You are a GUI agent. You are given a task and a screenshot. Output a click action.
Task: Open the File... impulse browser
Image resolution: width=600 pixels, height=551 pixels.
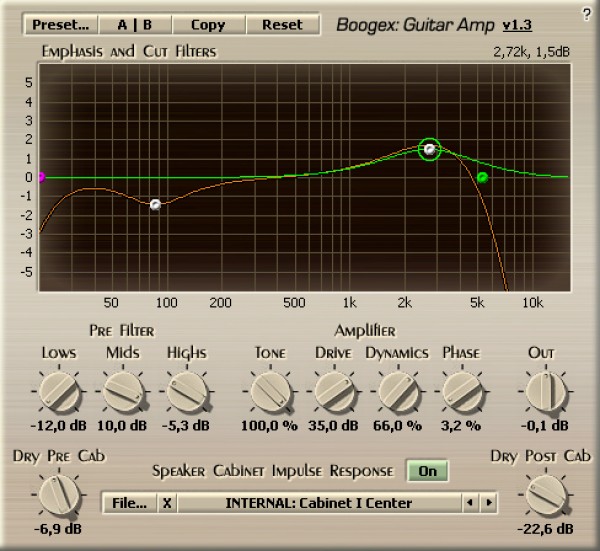coord(130,502)
